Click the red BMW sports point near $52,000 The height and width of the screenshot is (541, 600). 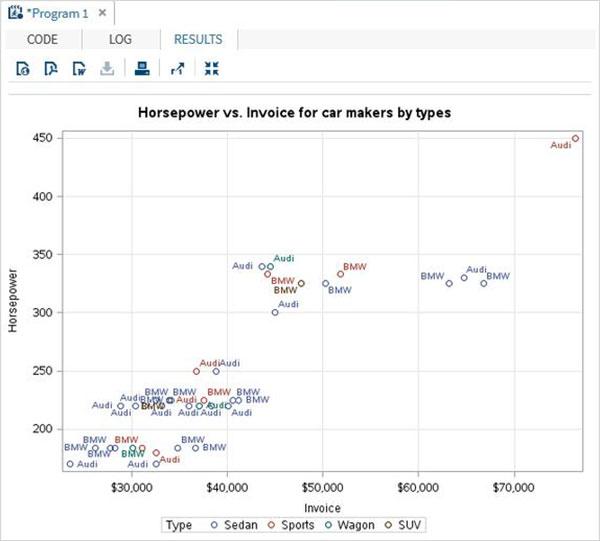click(x=341, y=274)
